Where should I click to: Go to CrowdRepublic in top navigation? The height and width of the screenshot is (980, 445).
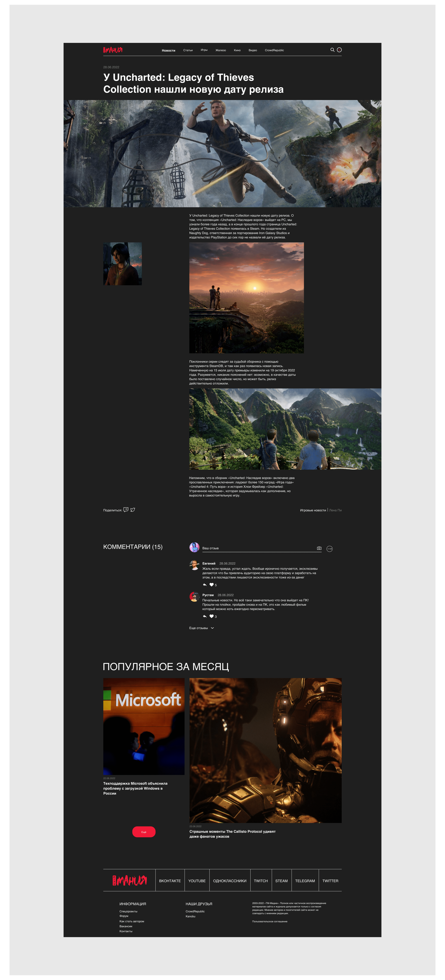274,50
